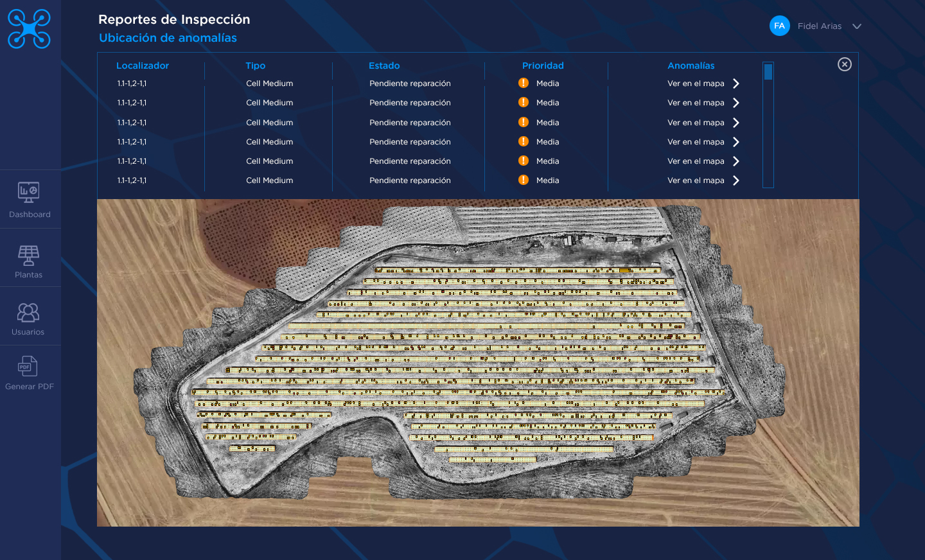
Task: Click the priority warning icon in fifth row
Action: (x=524, y=161)
